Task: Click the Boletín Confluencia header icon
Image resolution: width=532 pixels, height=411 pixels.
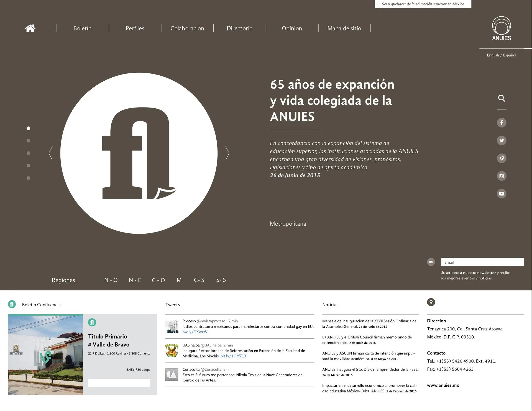Action: pyautogui.click(x=12, y=304)
